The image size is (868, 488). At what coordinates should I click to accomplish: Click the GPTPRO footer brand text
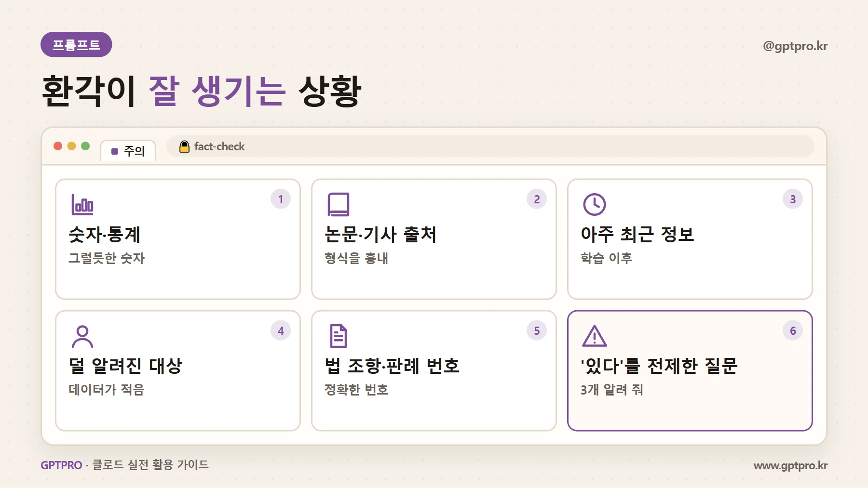pos(61,465)
